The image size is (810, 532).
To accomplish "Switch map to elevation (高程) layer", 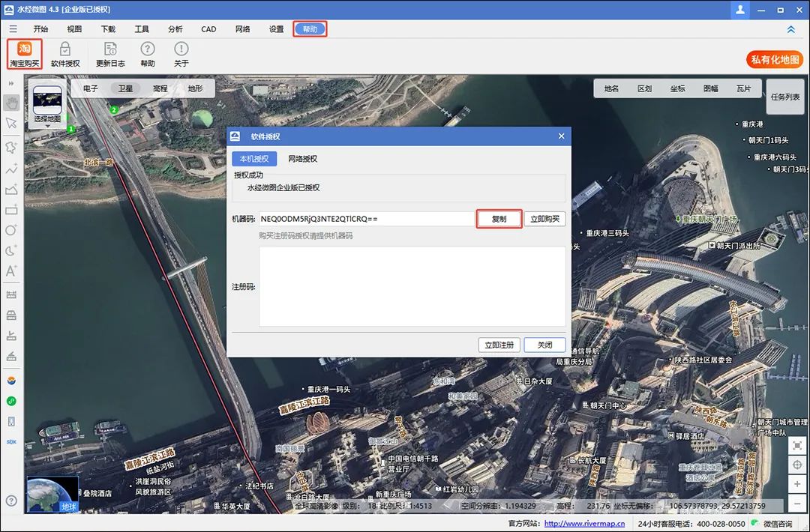I will (x=160, y=88).
